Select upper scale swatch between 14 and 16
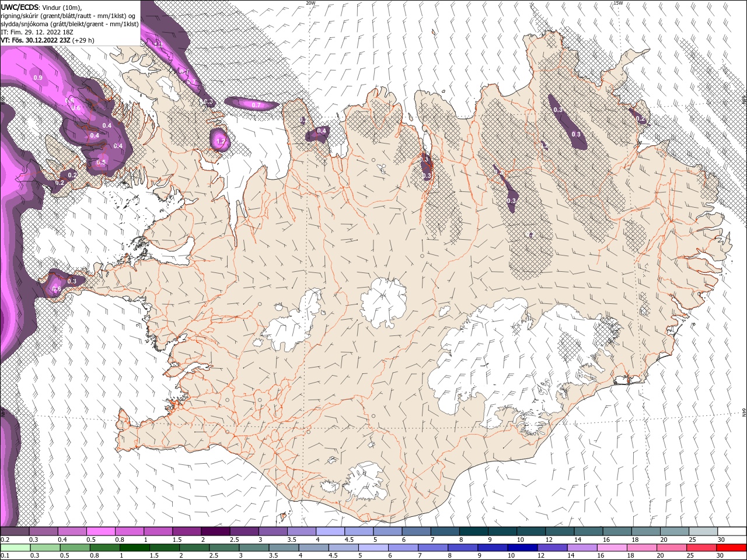 click(589, 531)
